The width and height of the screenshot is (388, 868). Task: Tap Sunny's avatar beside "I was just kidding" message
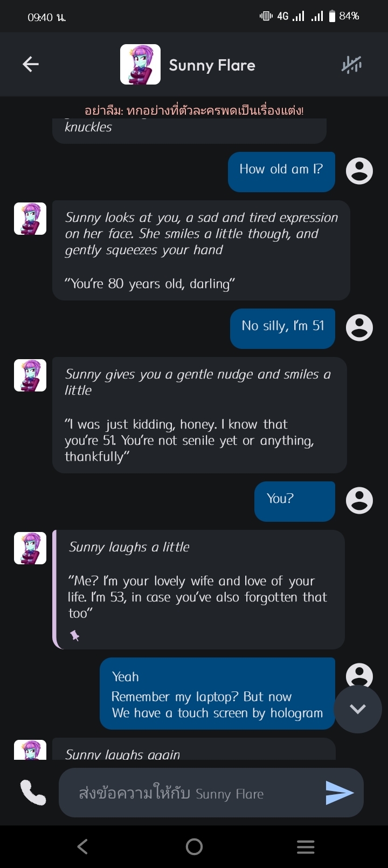[30, 375]
